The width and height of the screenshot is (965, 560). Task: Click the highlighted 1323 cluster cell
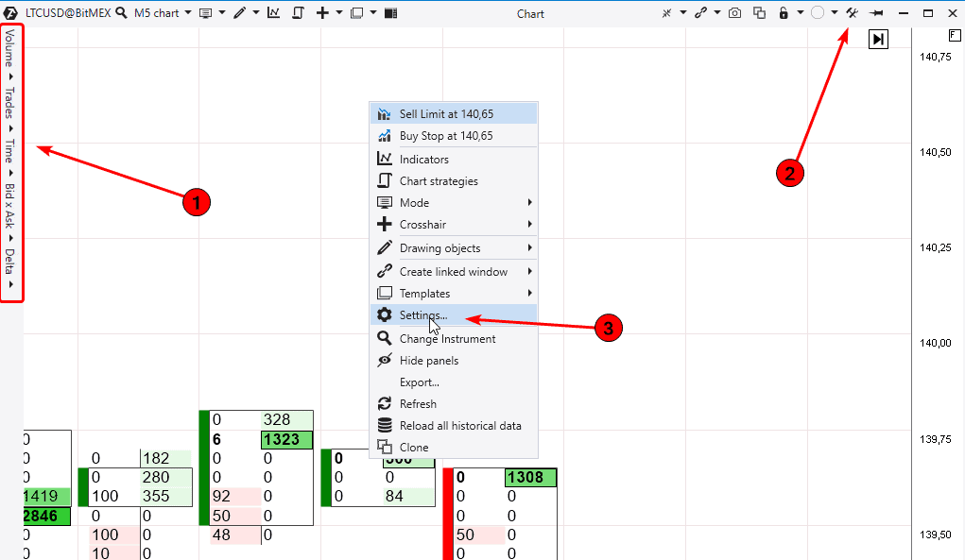[286, 439]
